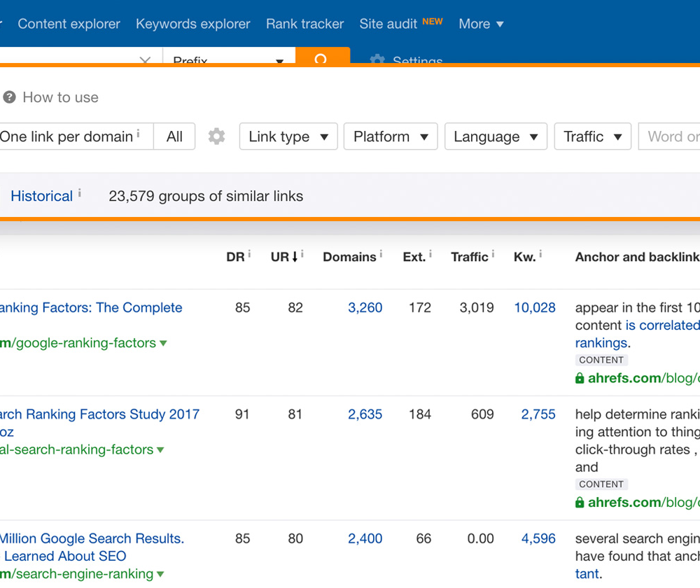The width and height of the screenshot is (700, 588).
Task: Expand the Link type filter
Action: pyautogui.click(x=288, y=136)
